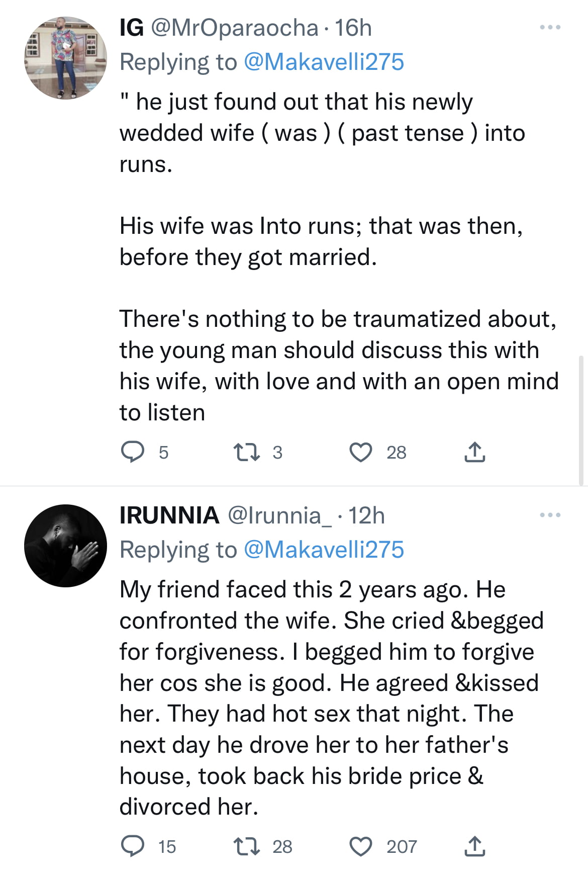Open MrOparaocha's profile picture
The image size is (588, 878).
pyautogui.click(x=65, y=58)
